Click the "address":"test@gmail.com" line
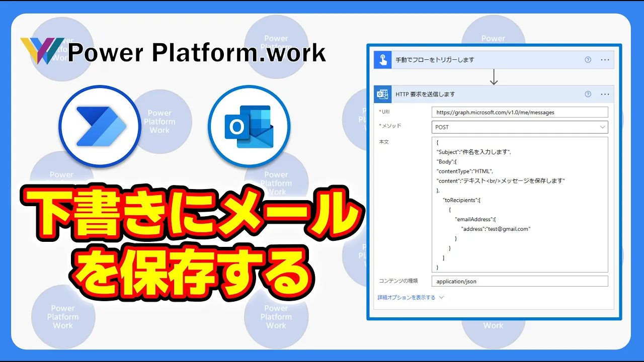 (x=496, y=229)
